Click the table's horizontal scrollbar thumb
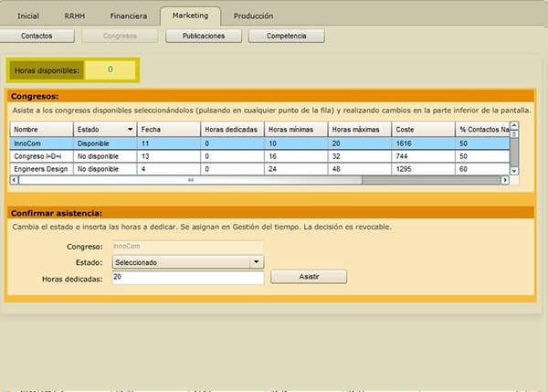Screen dimensions: 548x392 (190, 180)
